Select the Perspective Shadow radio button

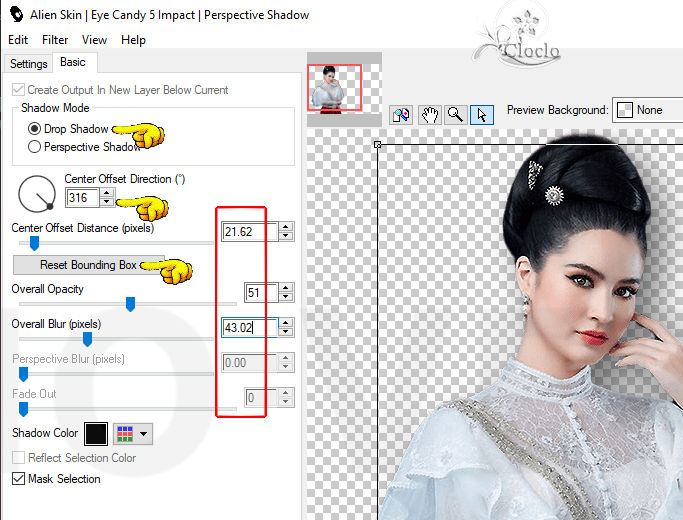tap(35, 147)
